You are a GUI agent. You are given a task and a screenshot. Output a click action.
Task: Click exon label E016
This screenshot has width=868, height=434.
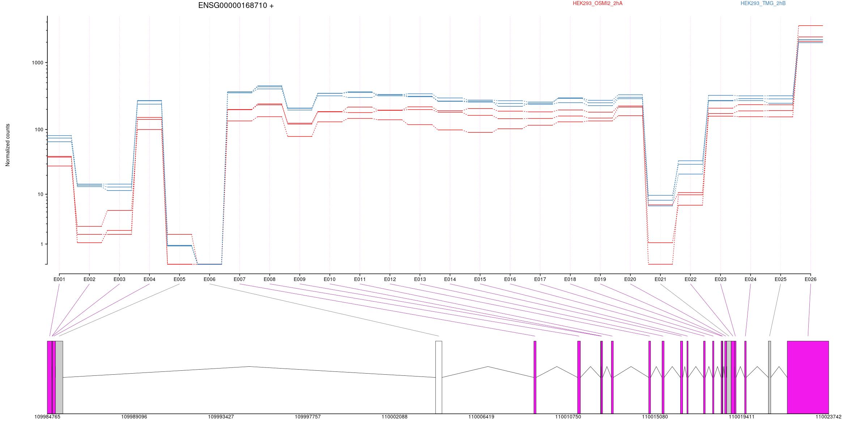pos(510,279)
